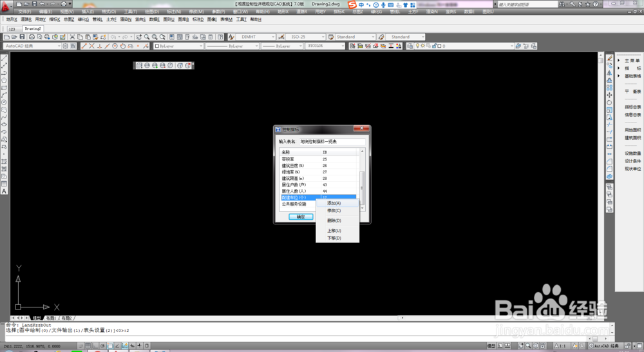Click 现状单位 in the right side panel

point(632,169)
